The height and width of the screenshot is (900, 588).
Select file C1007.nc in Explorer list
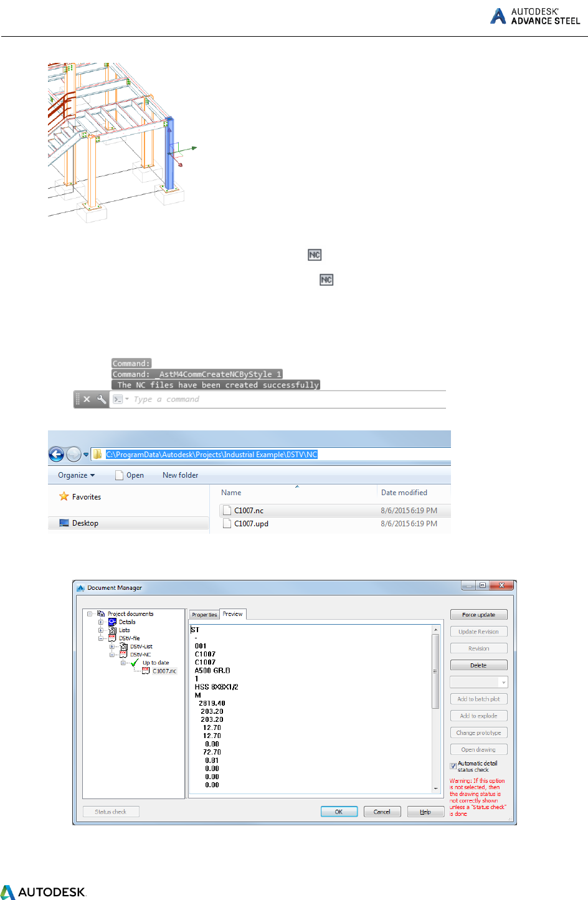(249, 511)
